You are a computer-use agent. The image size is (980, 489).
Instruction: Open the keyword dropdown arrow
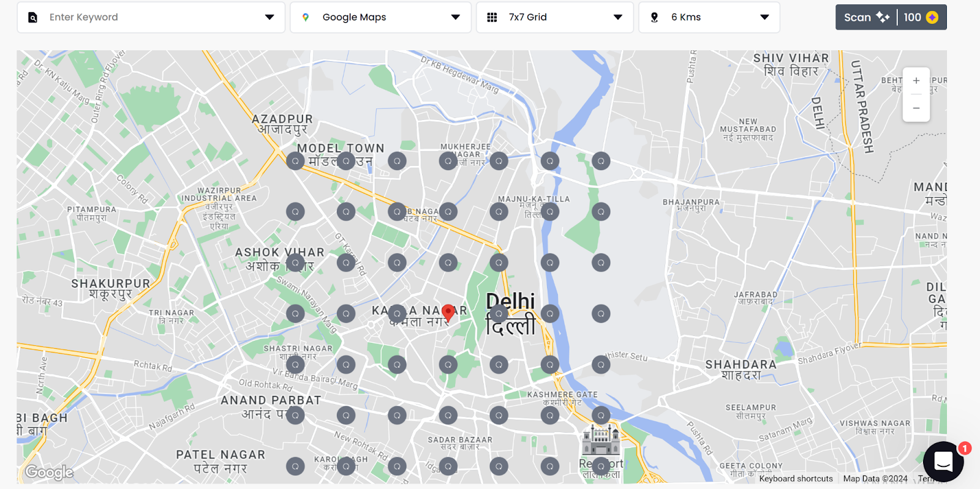pyautogui.click(x=269, y=17)
